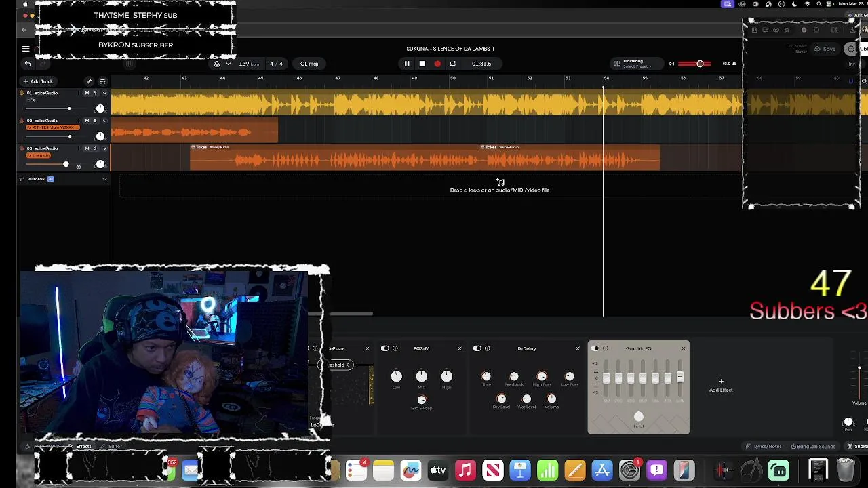Remove the D-Delay effect

click(578, 348)
